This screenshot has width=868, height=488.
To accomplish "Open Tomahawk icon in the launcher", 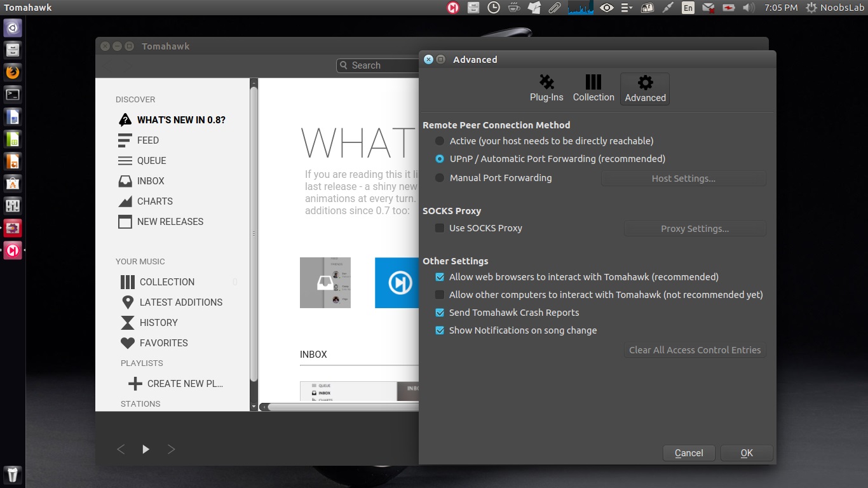I will (x=13, y=250).
